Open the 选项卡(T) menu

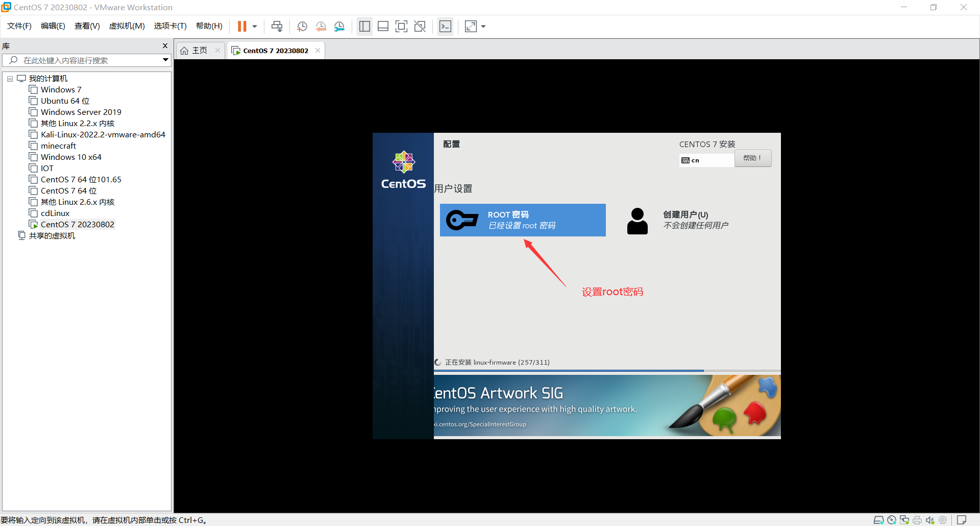click(x=170, y=26)
